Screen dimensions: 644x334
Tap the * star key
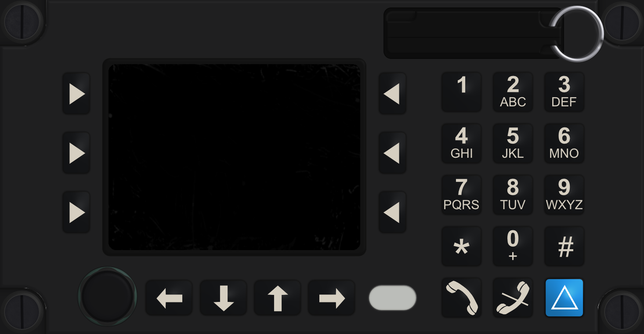click(x=461, y=246)
